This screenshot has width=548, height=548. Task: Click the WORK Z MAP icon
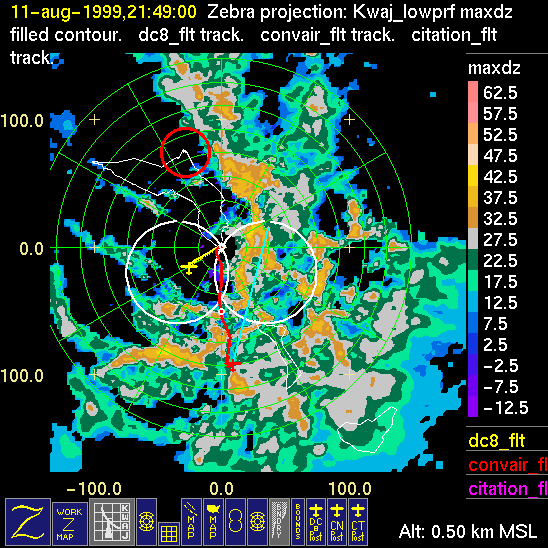(x=70, y=523)
